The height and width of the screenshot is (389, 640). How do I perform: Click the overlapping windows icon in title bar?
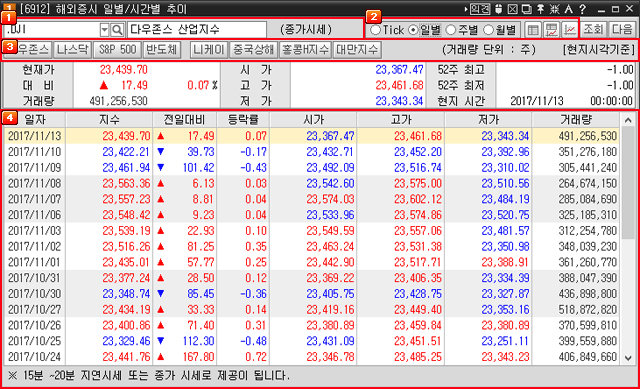click(527, 9)
